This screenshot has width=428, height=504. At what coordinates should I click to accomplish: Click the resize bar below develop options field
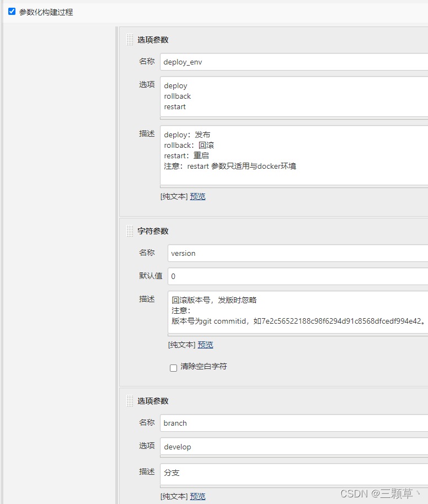click(x=294, y=457)
